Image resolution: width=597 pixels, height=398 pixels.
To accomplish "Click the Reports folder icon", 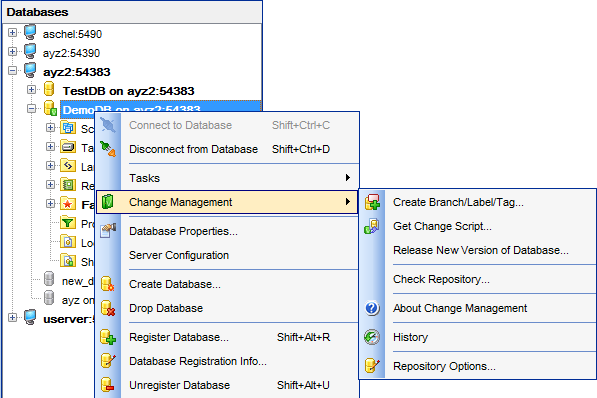I will click(x=68, y=185).
